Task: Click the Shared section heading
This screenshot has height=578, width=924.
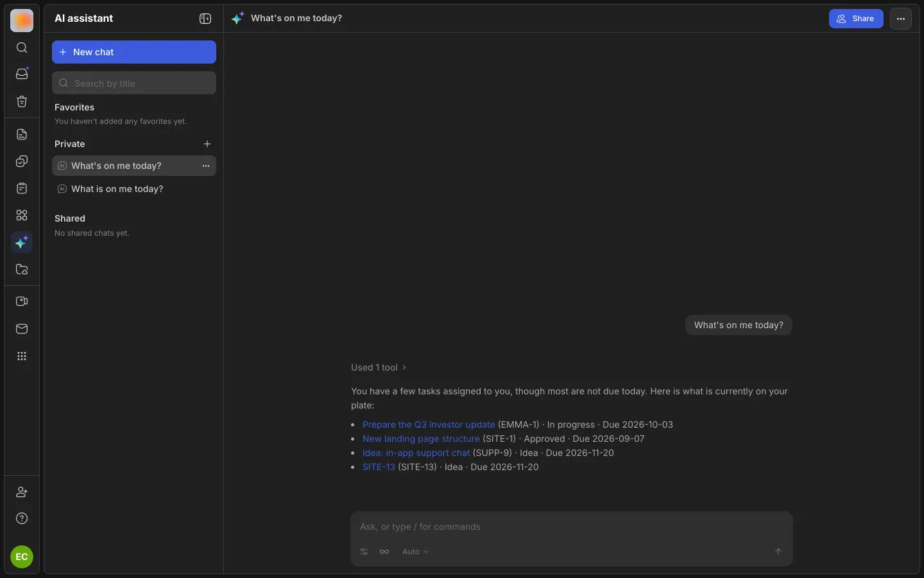Action: tap(70, 218)
